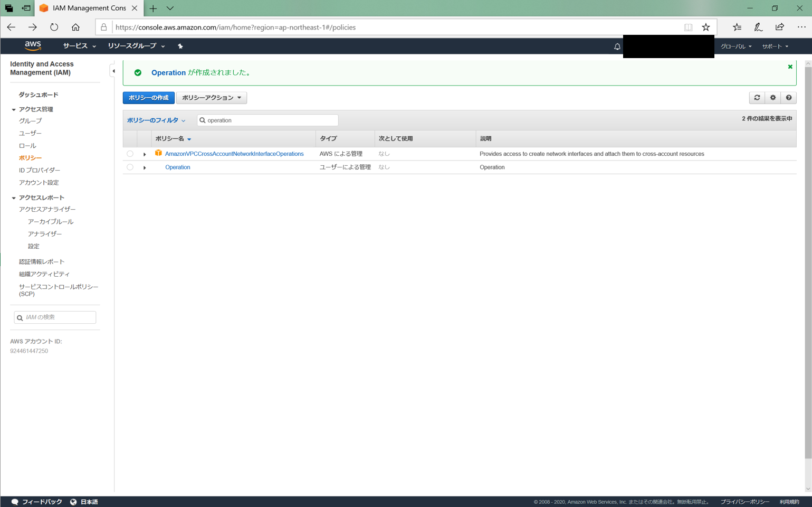Image resolution: width=812 pixels, height=507 pixels.
Task: Collapse the アクセス管理 section
Action: tap(14, 109)
